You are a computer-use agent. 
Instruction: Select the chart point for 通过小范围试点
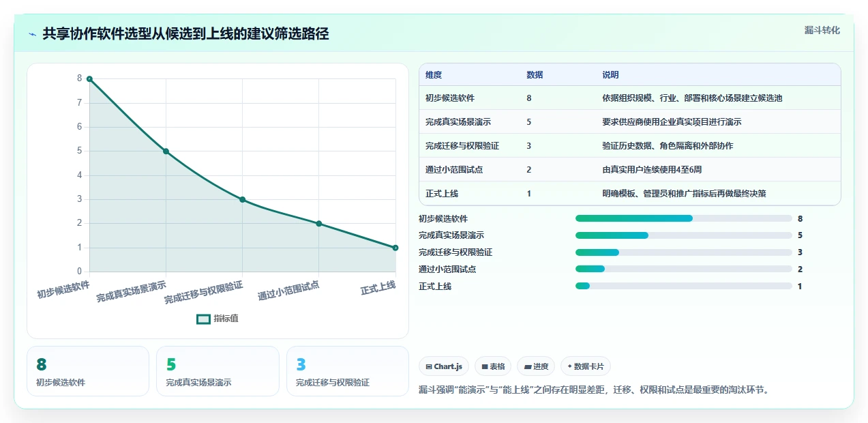click(318, 224)
